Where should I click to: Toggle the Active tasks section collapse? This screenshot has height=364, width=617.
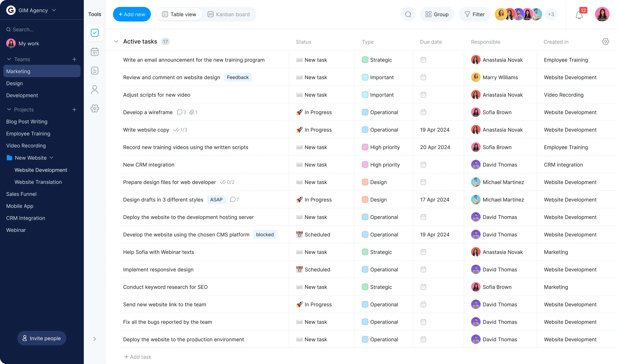pos(116,41)
